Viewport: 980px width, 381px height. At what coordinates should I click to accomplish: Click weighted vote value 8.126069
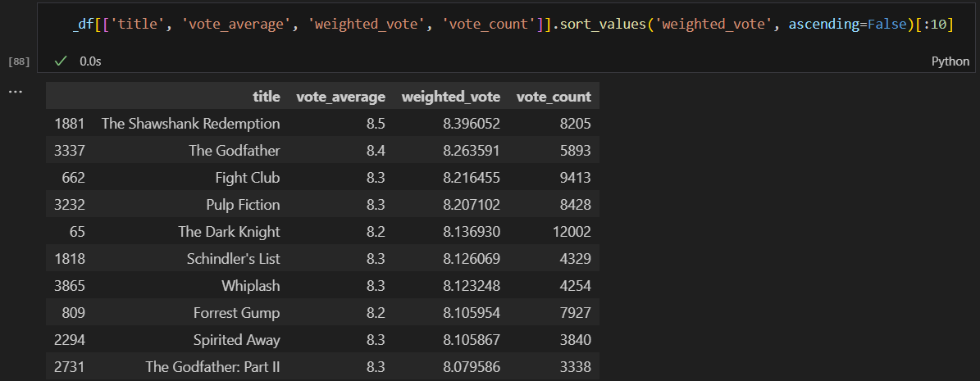coord(472,259)
